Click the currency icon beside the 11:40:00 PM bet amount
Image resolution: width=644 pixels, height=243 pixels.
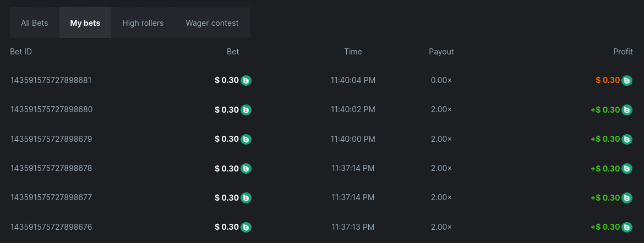point(246,139)
